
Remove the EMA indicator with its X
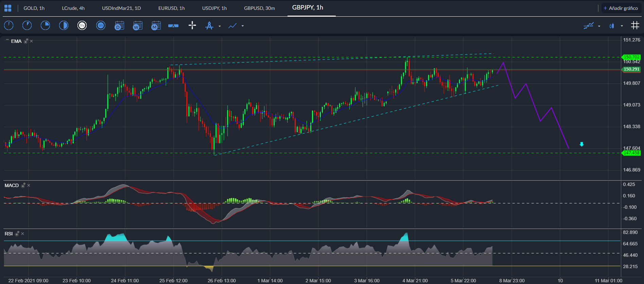point(31,41)
